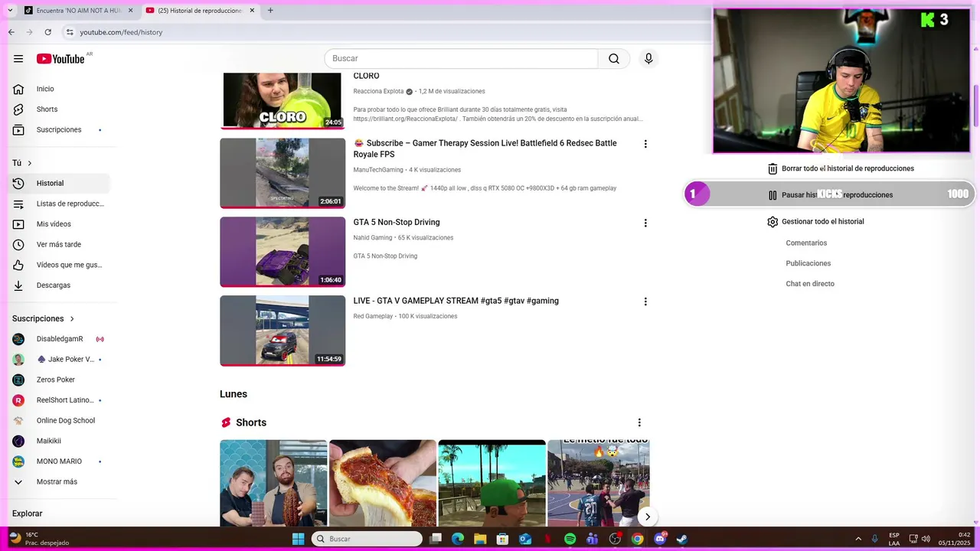The height and width of the screenshot is (551, 980).
Task: Open the new tab plus button
Action: 270,11
